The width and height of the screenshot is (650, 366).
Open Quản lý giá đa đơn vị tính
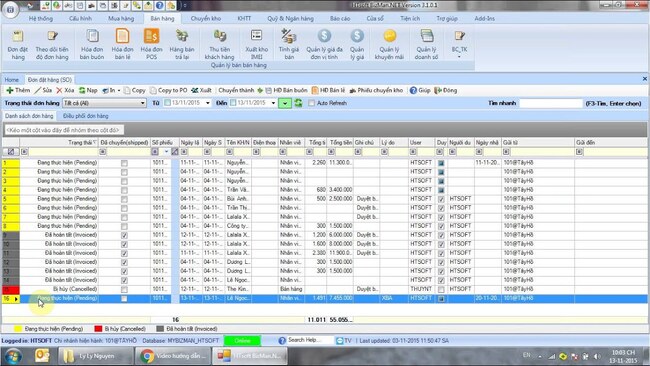tap(324, 44)
